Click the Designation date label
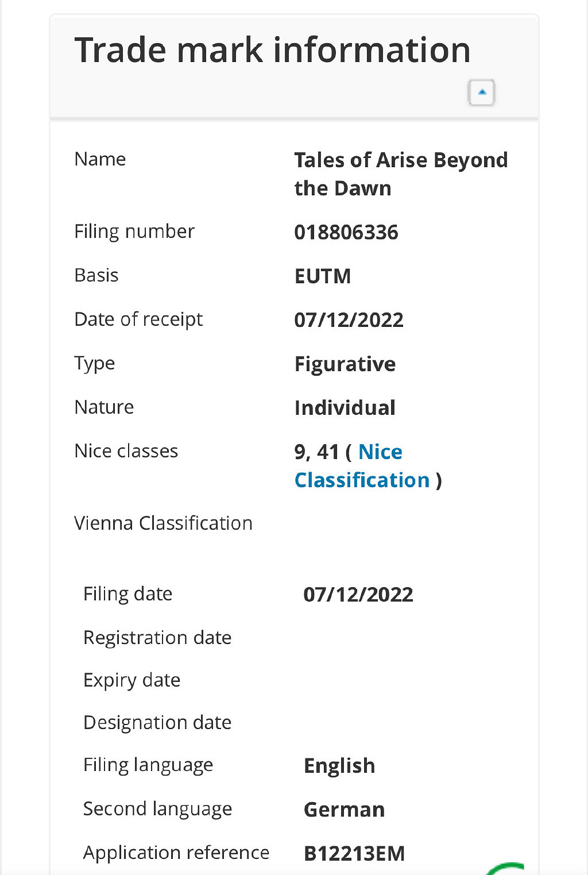588x875 pixels. (157, 723)
